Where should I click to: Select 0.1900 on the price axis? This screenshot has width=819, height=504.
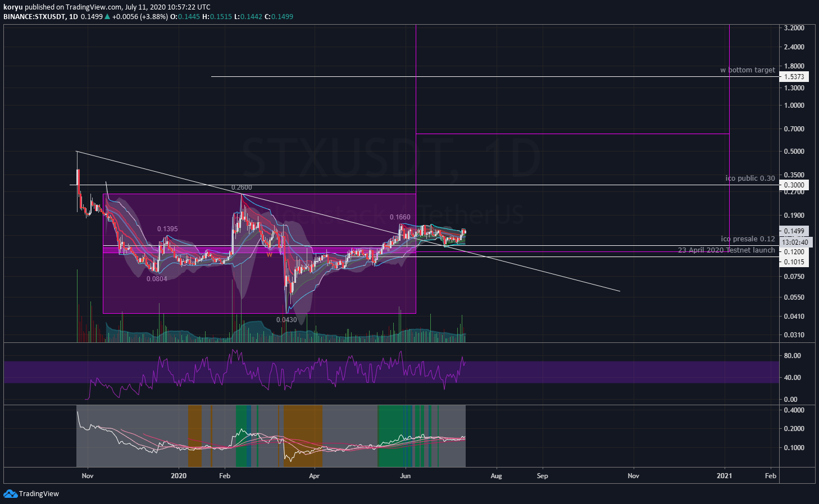[x=794, y=216]
